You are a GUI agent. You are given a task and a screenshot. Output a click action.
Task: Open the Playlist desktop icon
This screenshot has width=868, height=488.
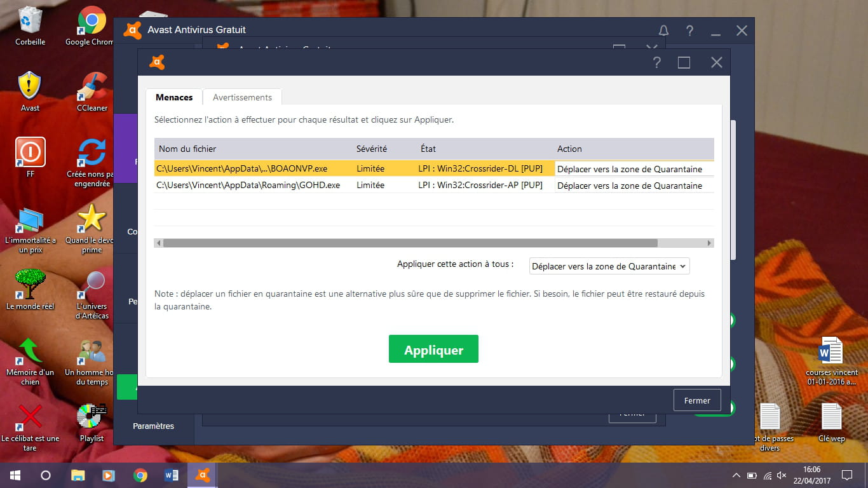point(92,423)
